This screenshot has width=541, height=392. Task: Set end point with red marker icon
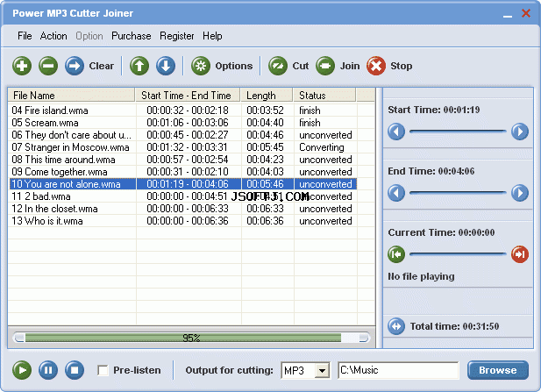tap(520, 254)
